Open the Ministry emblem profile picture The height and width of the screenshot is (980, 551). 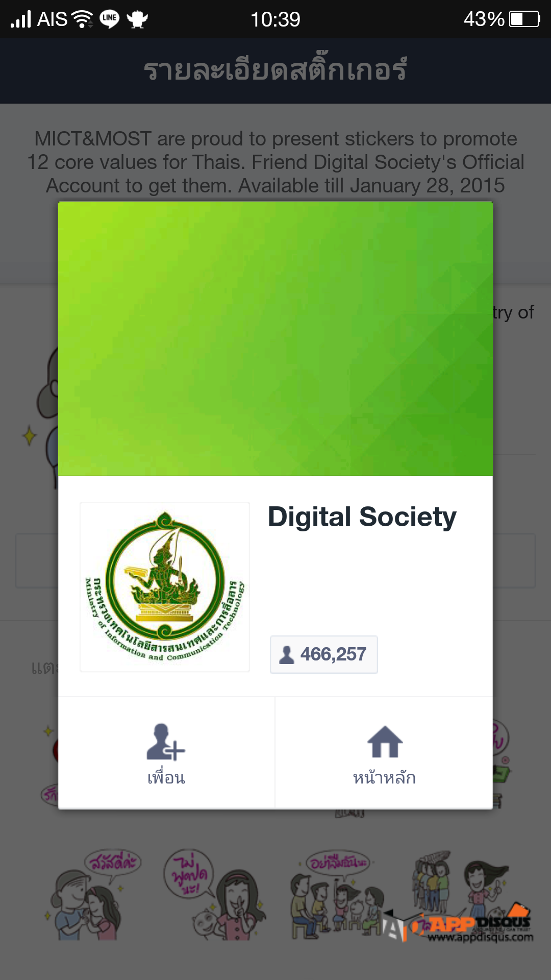tap(165, 587)
